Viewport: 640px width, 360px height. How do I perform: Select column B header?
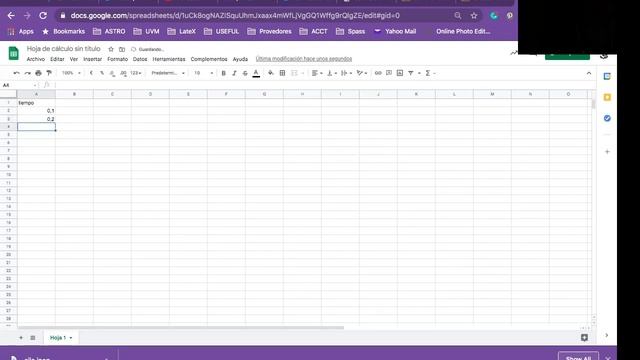74,94
